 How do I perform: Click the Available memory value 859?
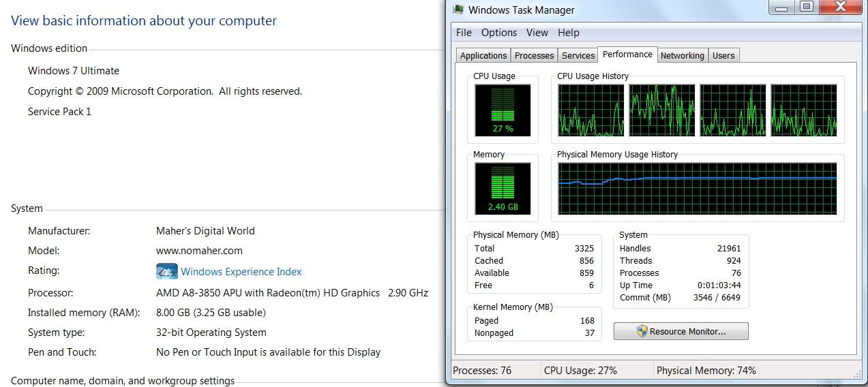586,273
